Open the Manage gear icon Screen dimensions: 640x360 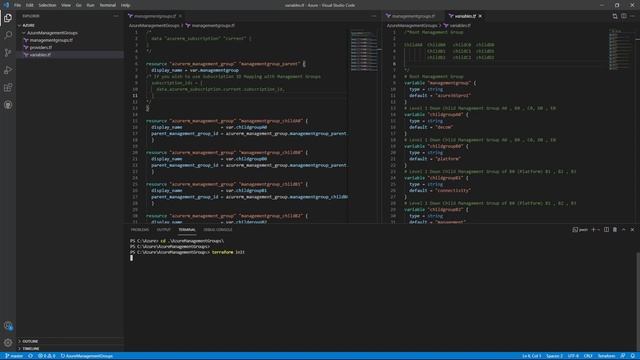click(8, 343)
